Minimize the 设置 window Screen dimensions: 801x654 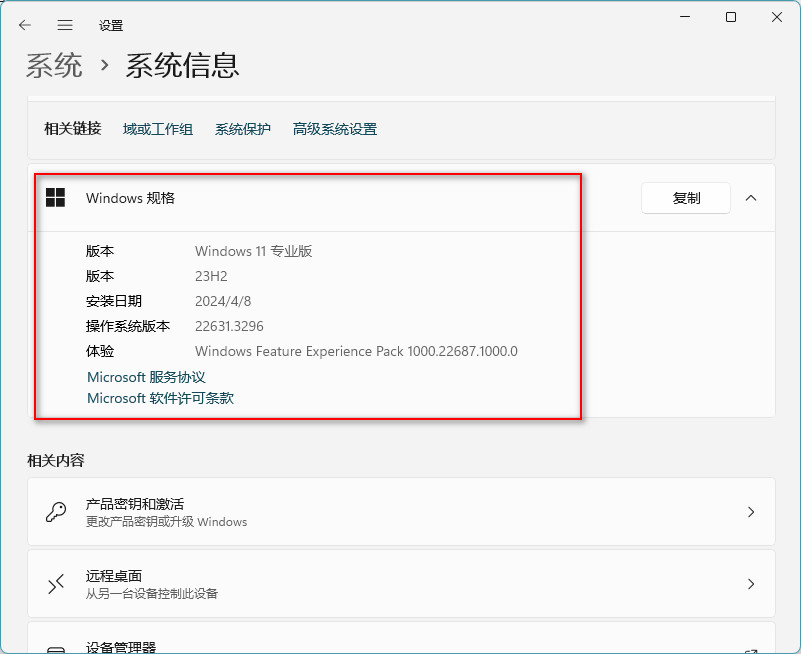pos(685,17)
